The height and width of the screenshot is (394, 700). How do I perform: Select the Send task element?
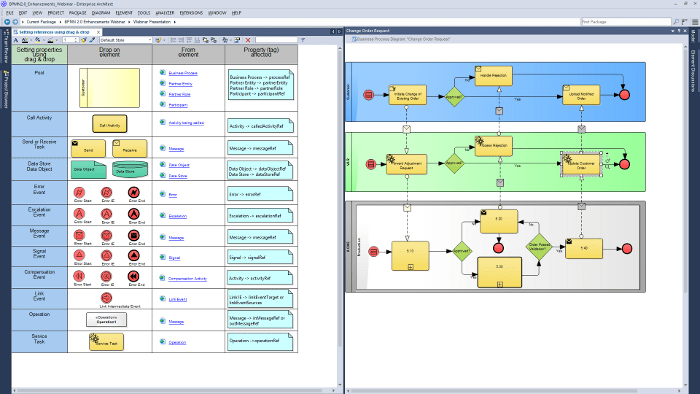click(88, 148)
